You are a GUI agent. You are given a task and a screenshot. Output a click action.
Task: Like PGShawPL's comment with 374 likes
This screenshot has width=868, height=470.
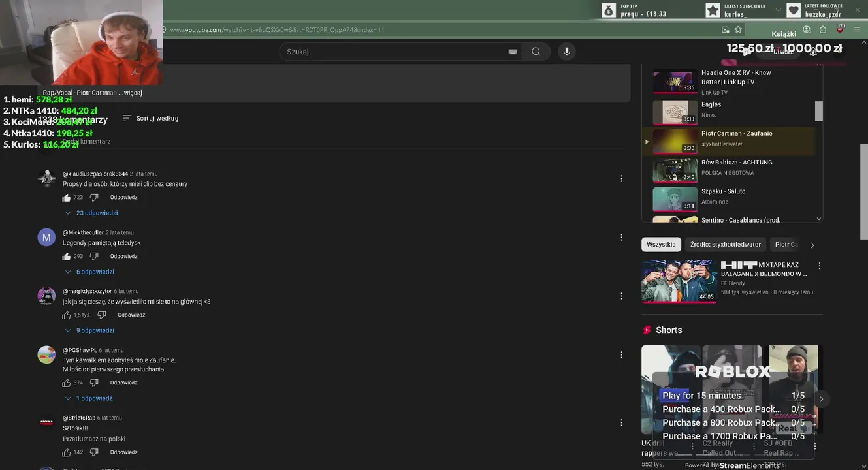click(x=67, y=383)
